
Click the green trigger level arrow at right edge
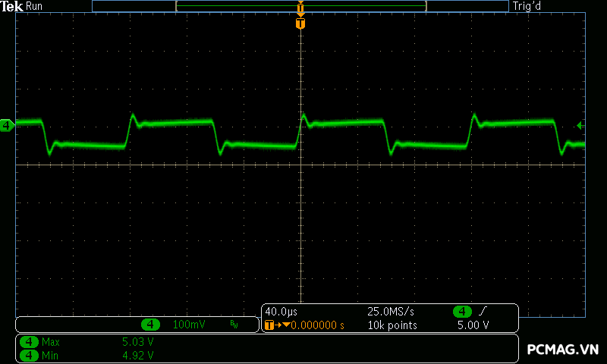coord(580,125)
